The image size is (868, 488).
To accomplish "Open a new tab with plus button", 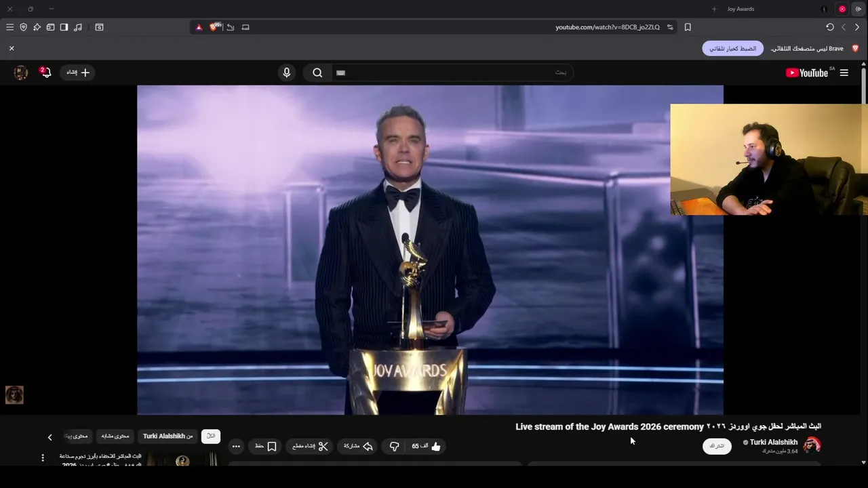I will (x=714, y=9).
